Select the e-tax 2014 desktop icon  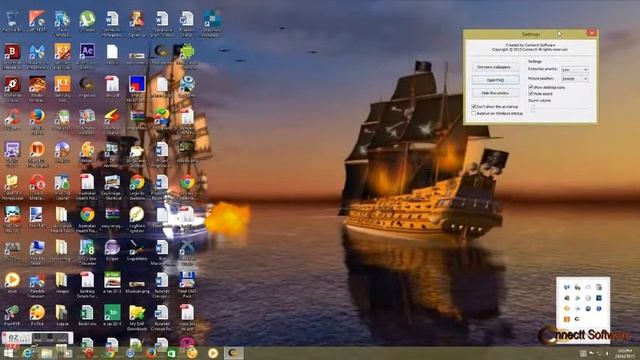point(112,316)
